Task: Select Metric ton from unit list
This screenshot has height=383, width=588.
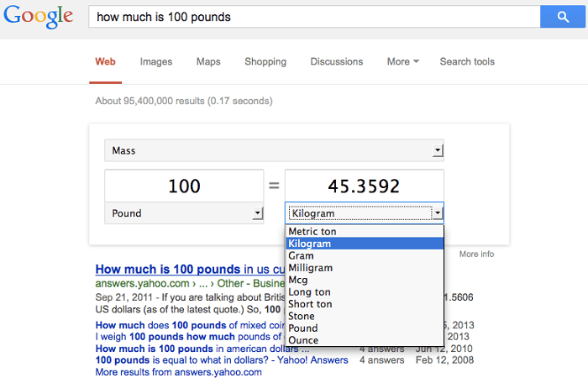Action: (x=365, y=232)
